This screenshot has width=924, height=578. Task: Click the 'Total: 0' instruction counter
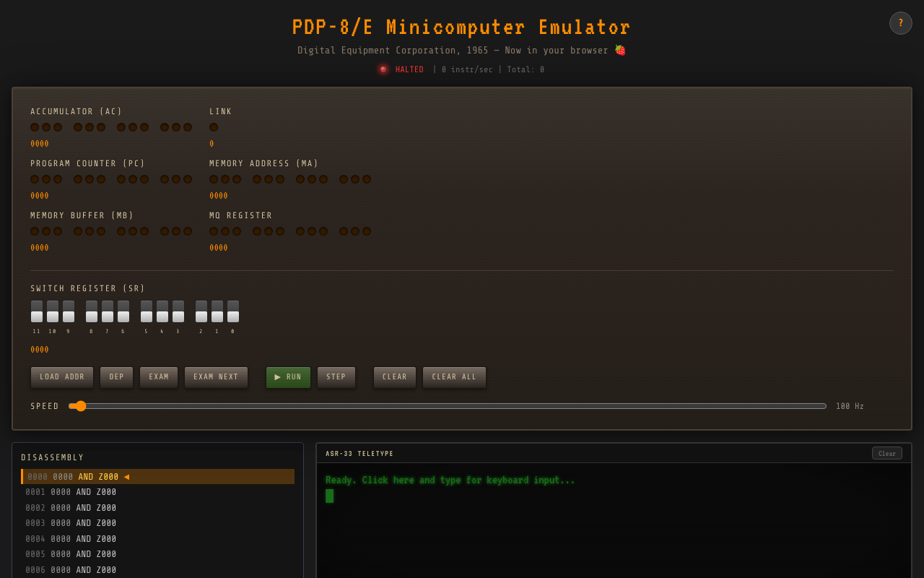pos(526,69)
